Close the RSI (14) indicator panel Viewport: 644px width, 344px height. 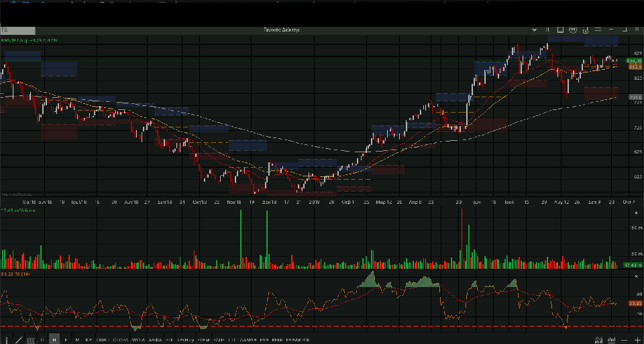click(637, 276)
